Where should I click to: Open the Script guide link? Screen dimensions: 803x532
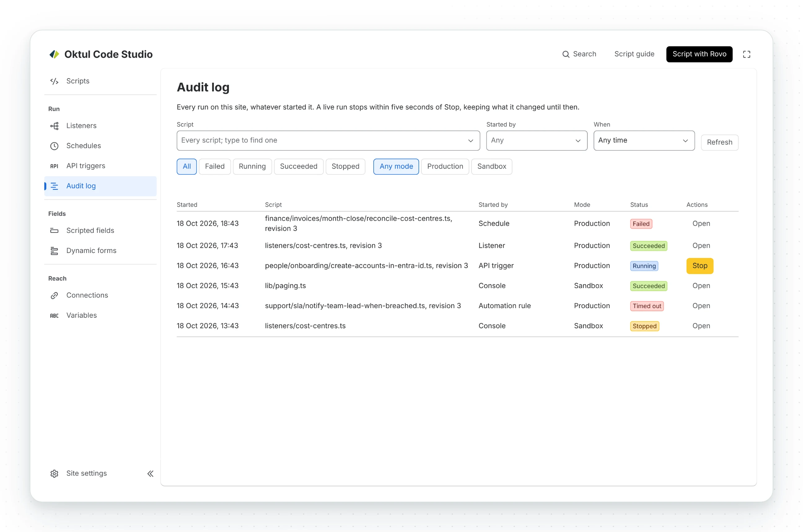click(634, 54)
